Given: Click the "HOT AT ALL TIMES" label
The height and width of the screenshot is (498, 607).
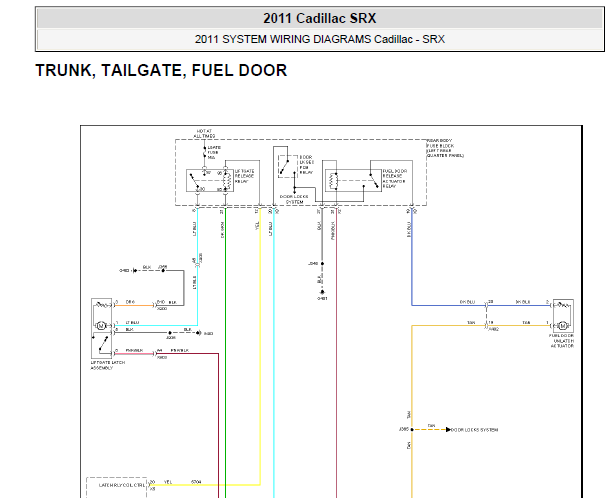Looking at the screenshot, I should click(204, 134).
